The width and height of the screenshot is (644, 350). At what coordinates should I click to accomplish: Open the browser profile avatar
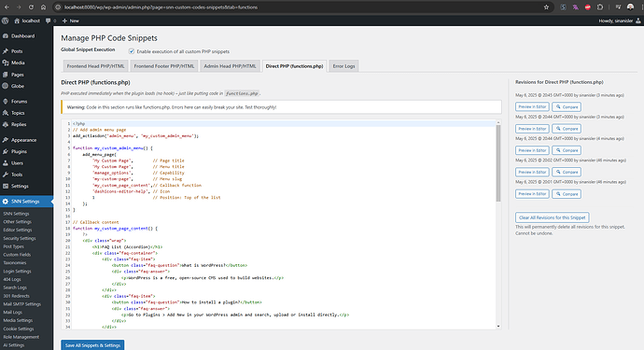point(630,7)
